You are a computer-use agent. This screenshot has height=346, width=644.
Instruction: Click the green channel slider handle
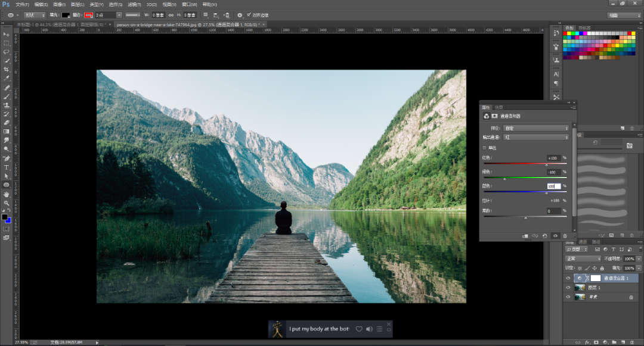(x=505, y=179)
